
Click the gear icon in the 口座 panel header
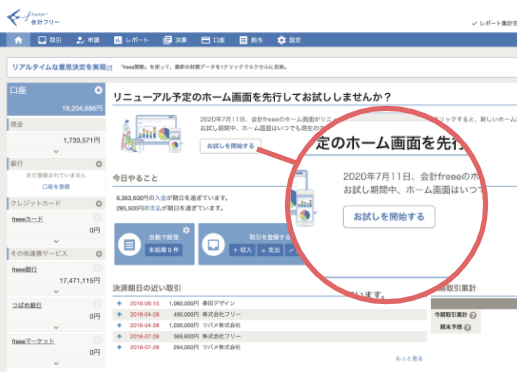[x=98, y=90]
